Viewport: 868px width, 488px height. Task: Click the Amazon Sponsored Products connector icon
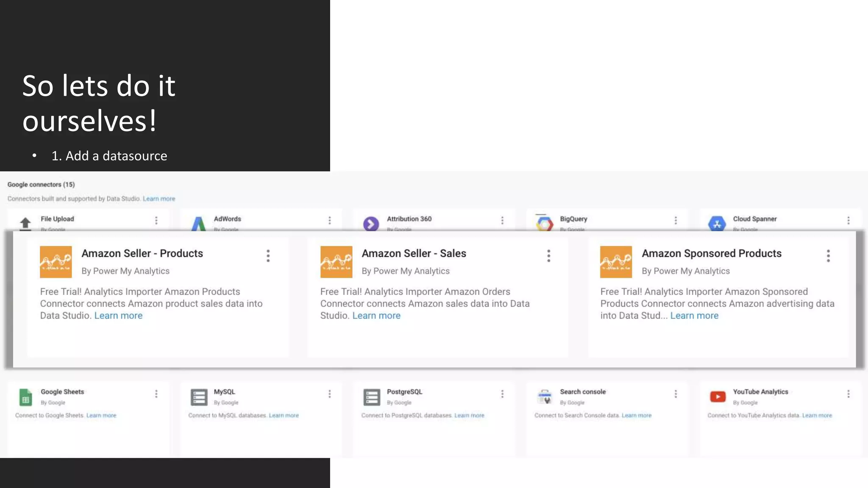[616, 262]
